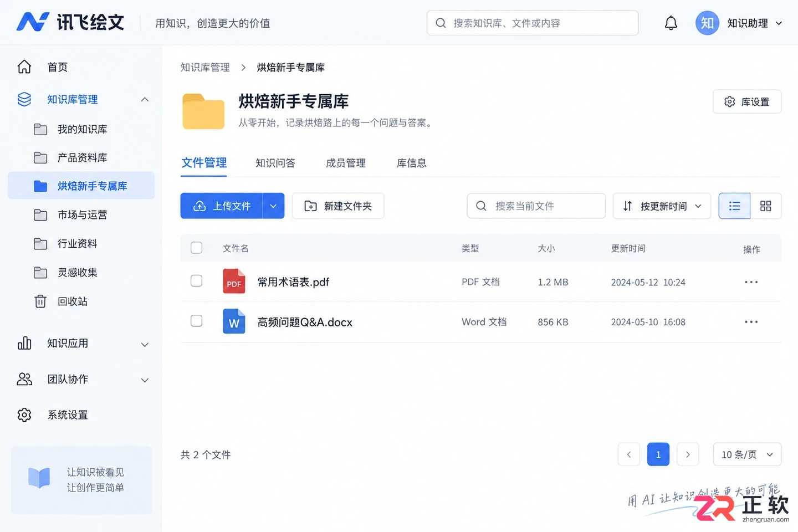Expand the 团队协作 section chevron

[145, 380]
